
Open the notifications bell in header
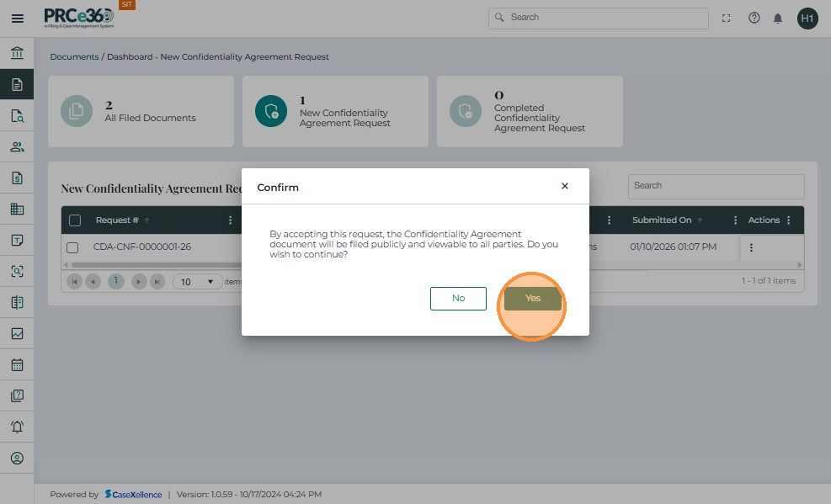(777, 19)
